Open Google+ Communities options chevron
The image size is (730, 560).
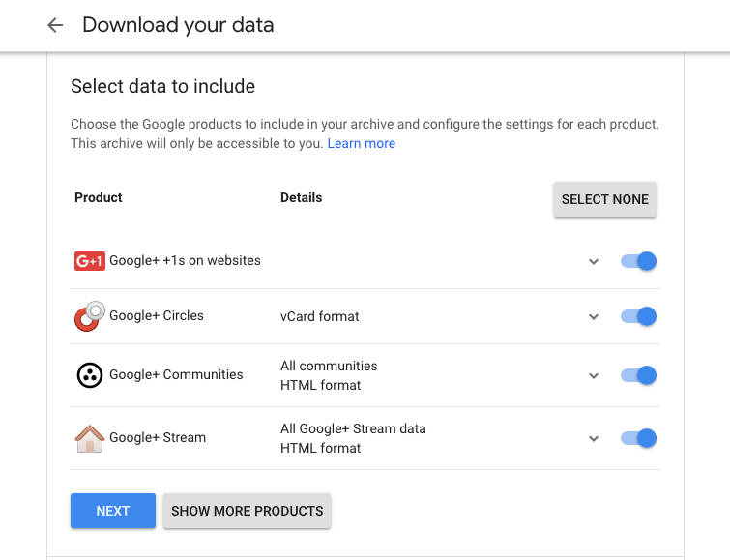point(594,376)
